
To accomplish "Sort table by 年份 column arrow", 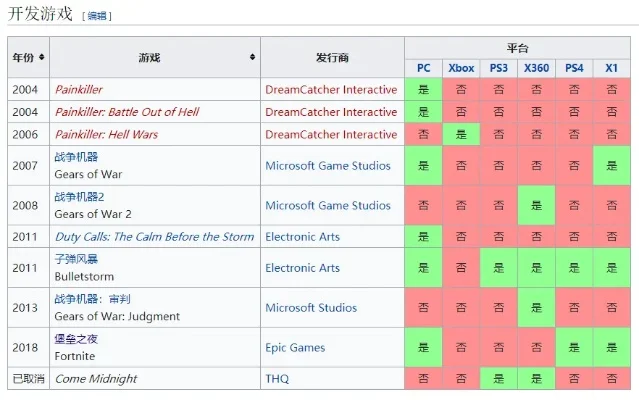I will point(45,58).
